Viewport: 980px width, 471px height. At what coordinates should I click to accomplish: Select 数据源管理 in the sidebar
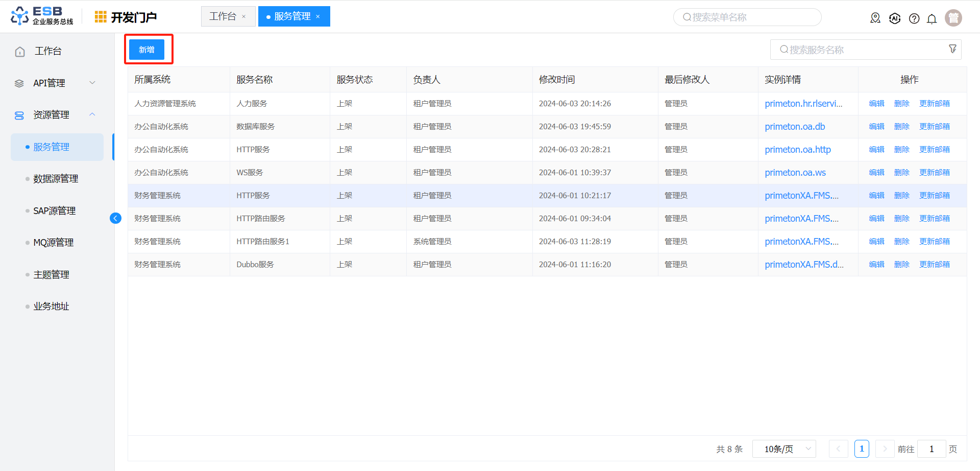click(56, 179)
